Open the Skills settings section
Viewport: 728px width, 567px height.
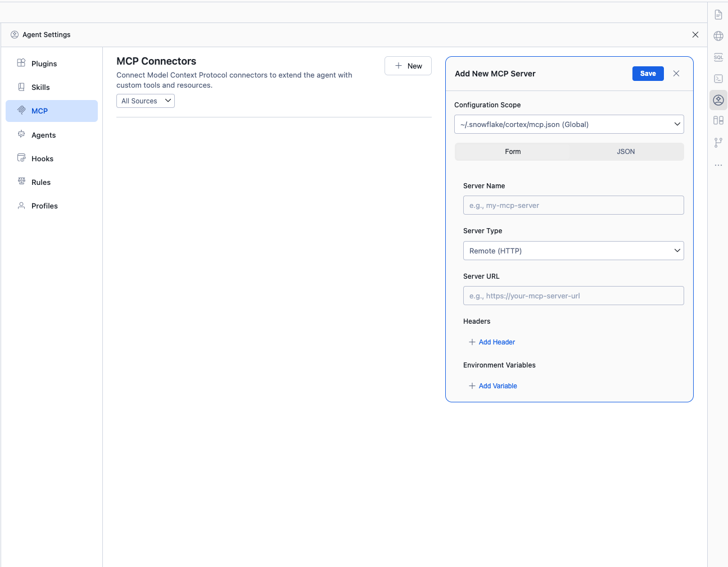(x=52, y=87)
